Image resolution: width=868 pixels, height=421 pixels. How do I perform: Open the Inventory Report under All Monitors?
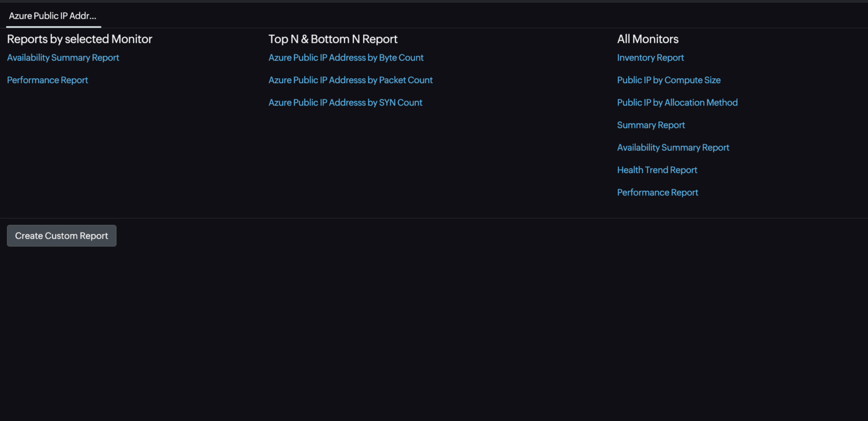[x=650, y=57]
